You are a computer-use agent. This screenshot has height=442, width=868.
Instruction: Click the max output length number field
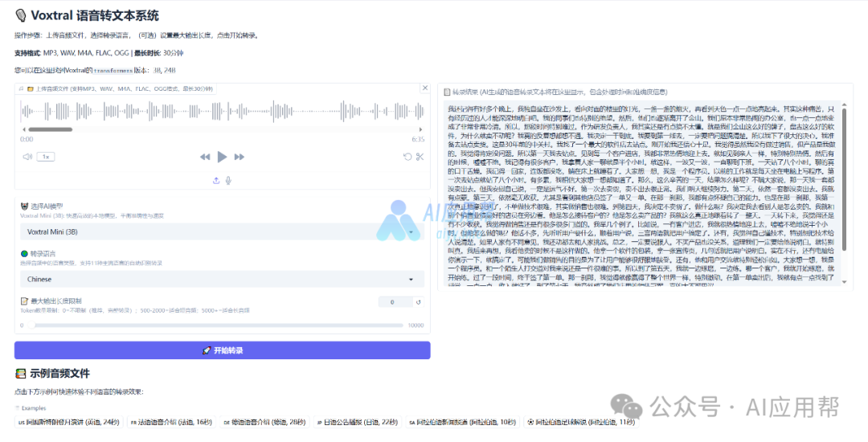coord(395,302)
